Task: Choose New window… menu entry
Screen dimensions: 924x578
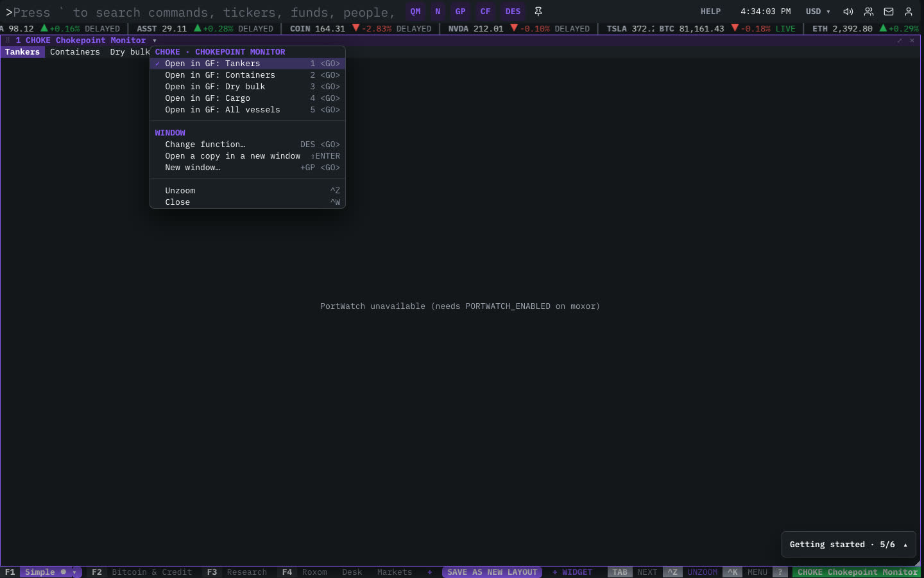Action: (x=248, y=168)
